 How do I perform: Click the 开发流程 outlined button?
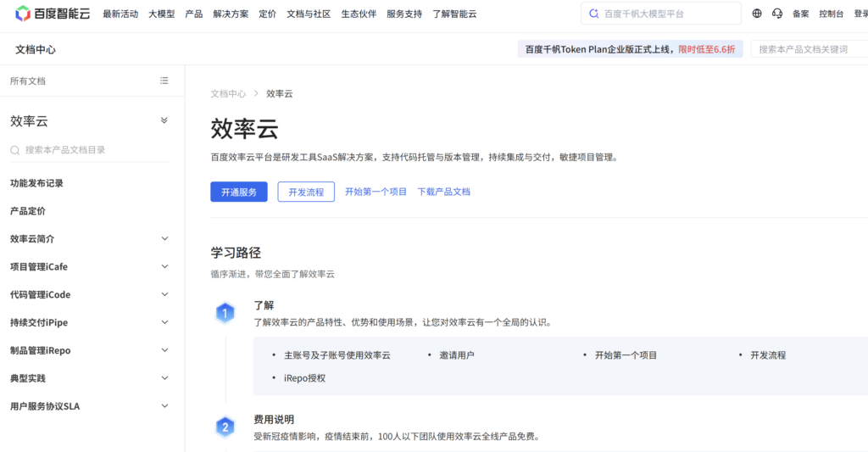pyautogui.click(x=306, y=192)
